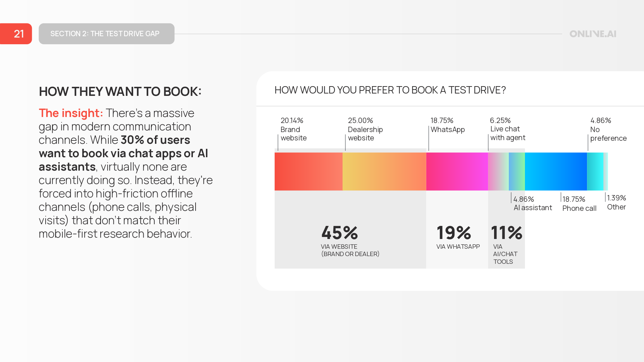Click the 11% via AI/chat tools figure
Image resolution: width=644 pixels, height=362 pixels.
coord(506,233)
